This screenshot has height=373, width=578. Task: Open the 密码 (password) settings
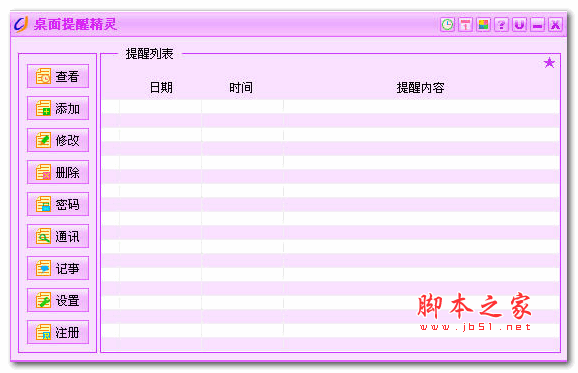(x=58, y=204)
